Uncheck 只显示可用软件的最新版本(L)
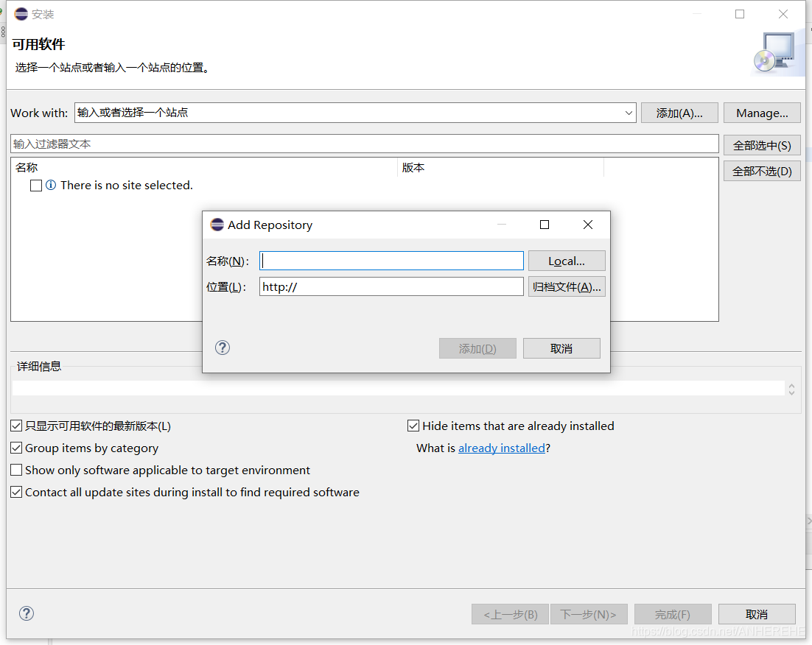 15,426
